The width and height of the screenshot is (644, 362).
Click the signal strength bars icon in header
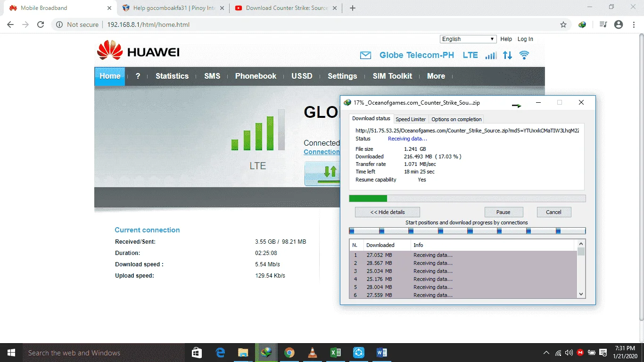click(491, 55)
